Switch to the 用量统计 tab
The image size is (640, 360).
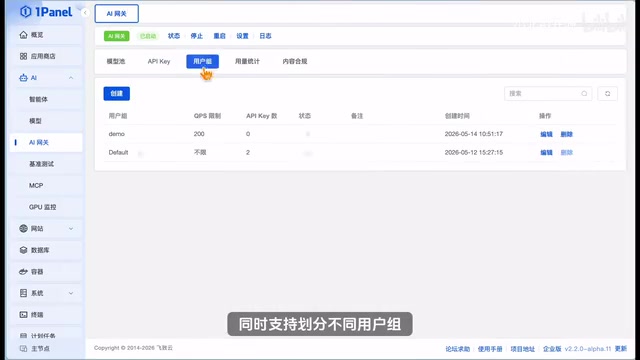(247, 61)
